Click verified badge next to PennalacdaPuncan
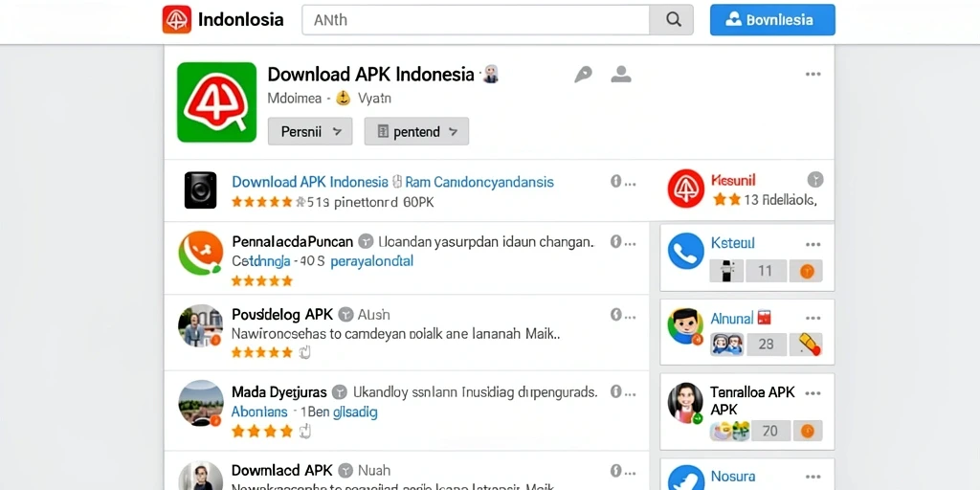The width and height of the screenshot is (980, 490). click(367, 241)
